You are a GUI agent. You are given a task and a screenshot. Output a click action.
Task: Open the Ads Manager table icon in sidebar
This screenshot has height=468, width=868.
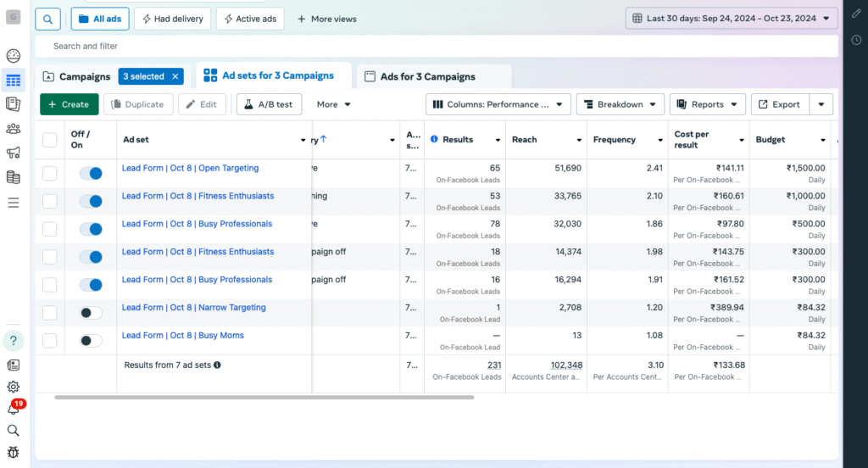[x=13, y=81]
